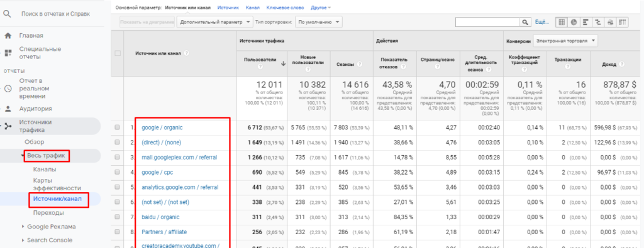The image size is (644, 248).
Task: Switch to data table view icon
Action: (562, 22)
